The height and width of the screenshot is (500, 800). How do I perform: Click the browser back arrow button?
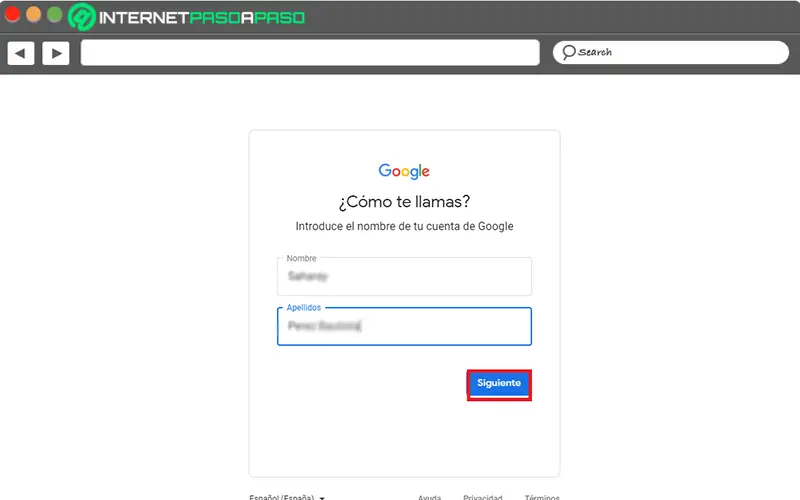click(x=21, y=53)
